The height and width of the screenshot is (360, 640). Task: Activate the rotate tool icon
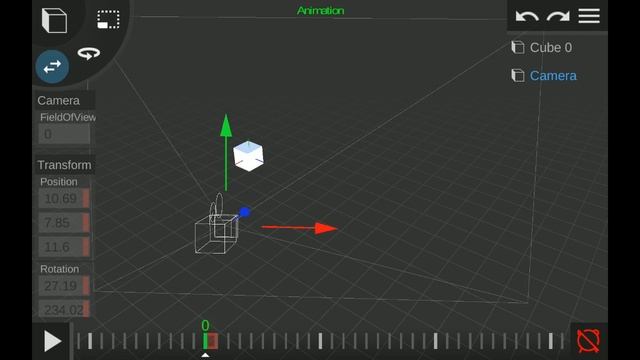(x=89, y=53)
